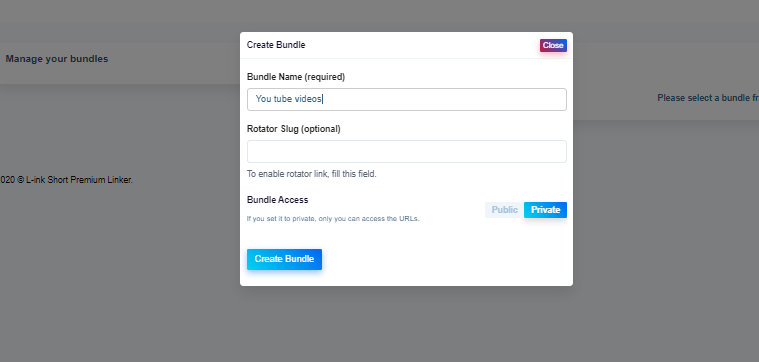Focus the Bundle Name text field

[407, 99]
